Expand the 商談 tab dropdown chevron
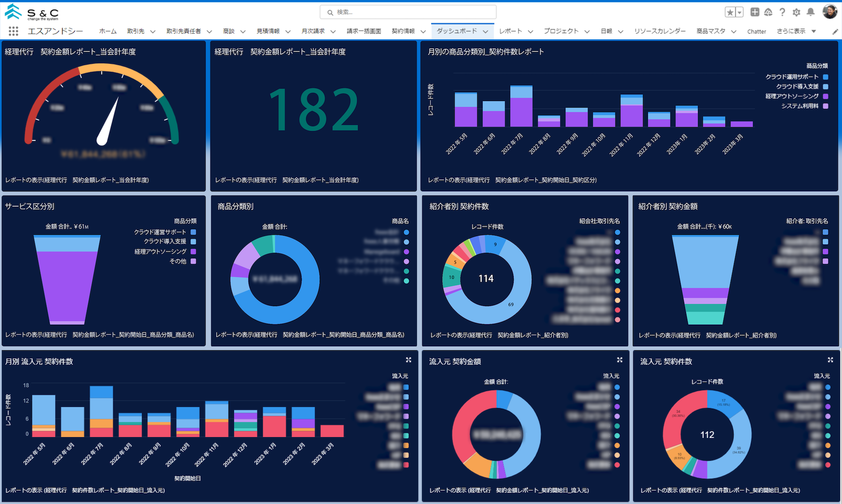The height and width of the screenshot is (504, 842). tap(243, 31)
